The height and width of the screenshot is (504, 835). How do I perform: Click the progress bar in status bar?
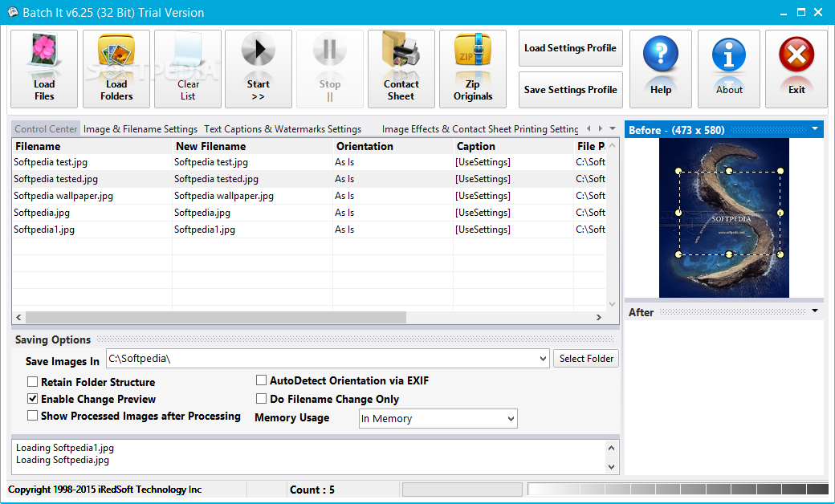(462, 489)
